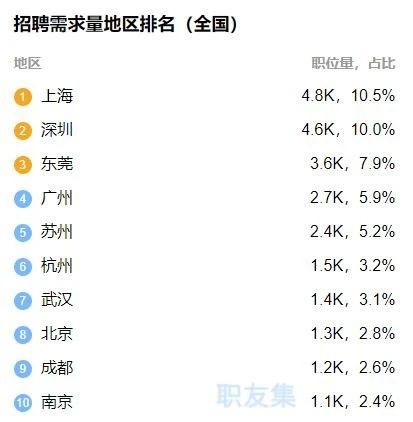413x422 pixels.
Task: Click the orange rank 3 badge
Action: click(x=23, y=165)
